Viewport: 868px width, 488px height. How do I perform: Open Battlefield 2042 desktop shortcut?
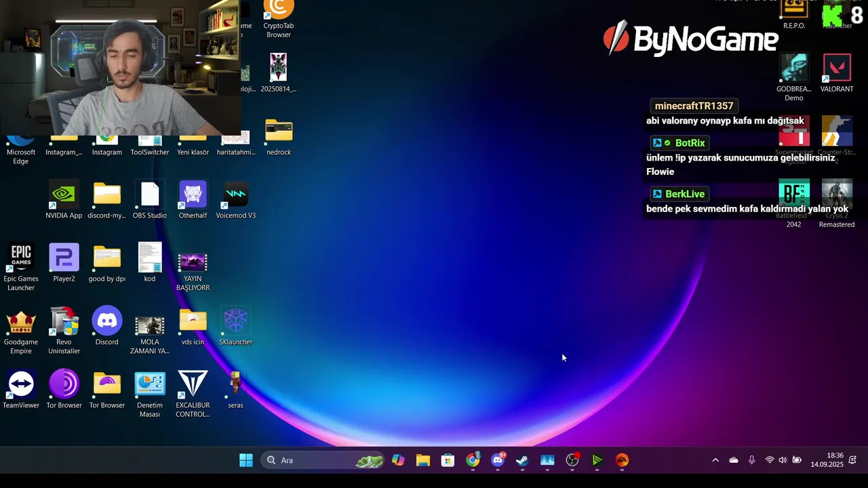point(794,204)
